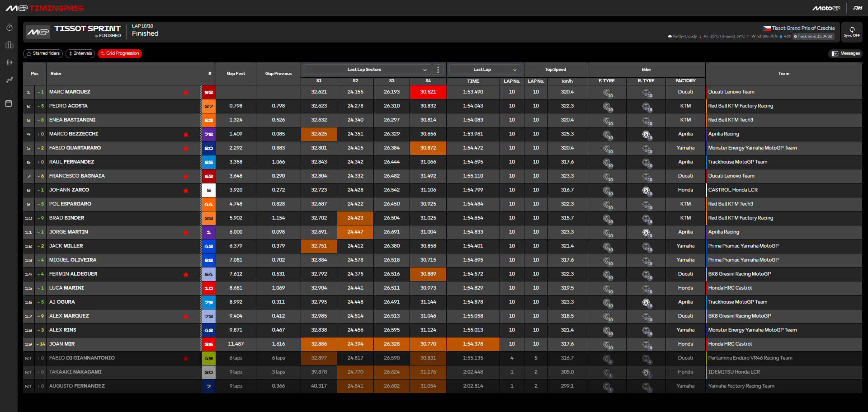Click Bezzecchi's top speed 325.3

[x=567, y=134]
